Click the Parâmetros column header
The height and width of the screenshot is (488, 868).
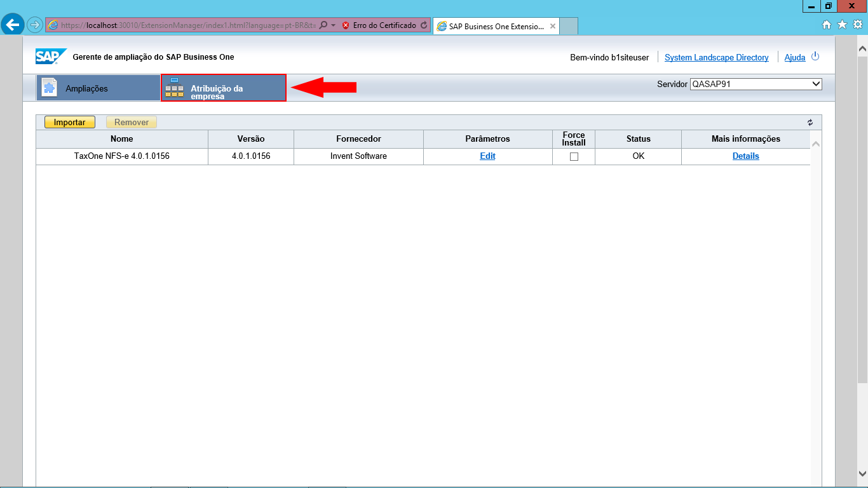(487, 139)
